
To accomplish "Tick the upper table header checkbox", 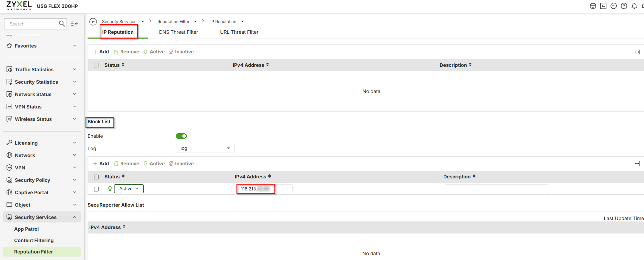I will point(96,65).
